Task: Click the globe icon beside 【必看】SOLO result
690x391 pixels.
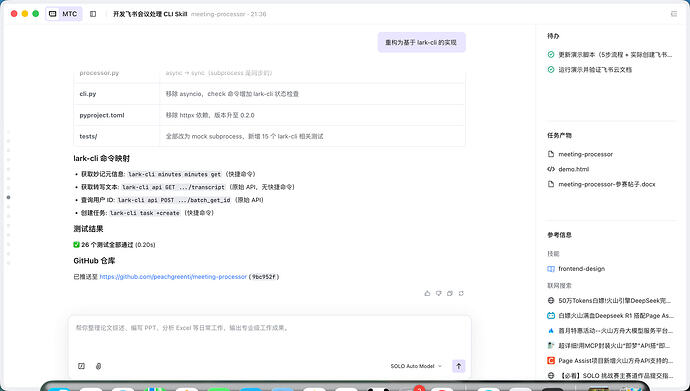Action: coord(551,376)
